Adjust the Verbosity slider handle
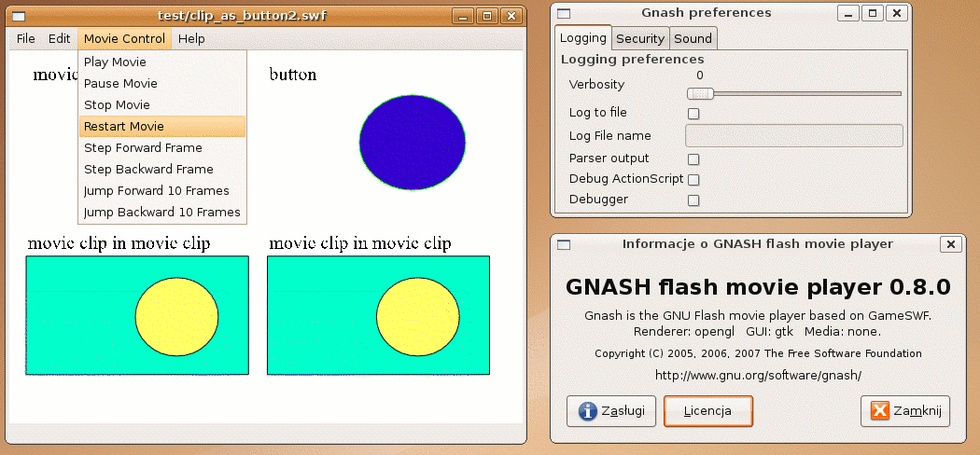This screenshot has height=455, width=980. pos(701,93)
